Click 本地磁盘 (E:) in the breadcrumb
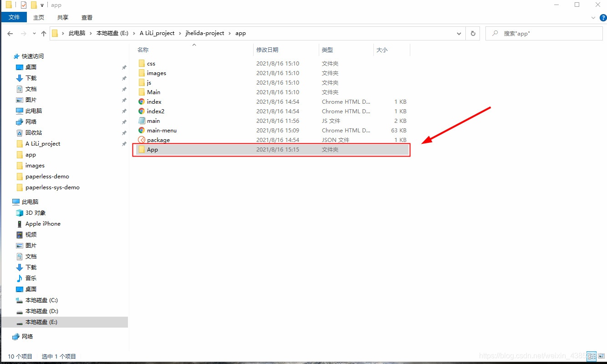Screen dimensions: 607x364 pyautogui.click(x=112, y=33)
